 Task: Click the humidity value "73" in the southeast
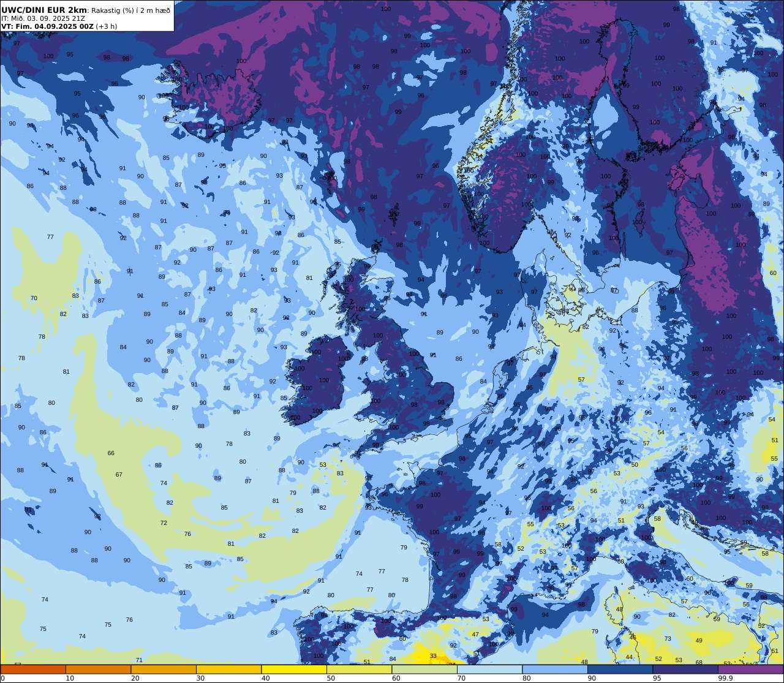tap(668, 639)
